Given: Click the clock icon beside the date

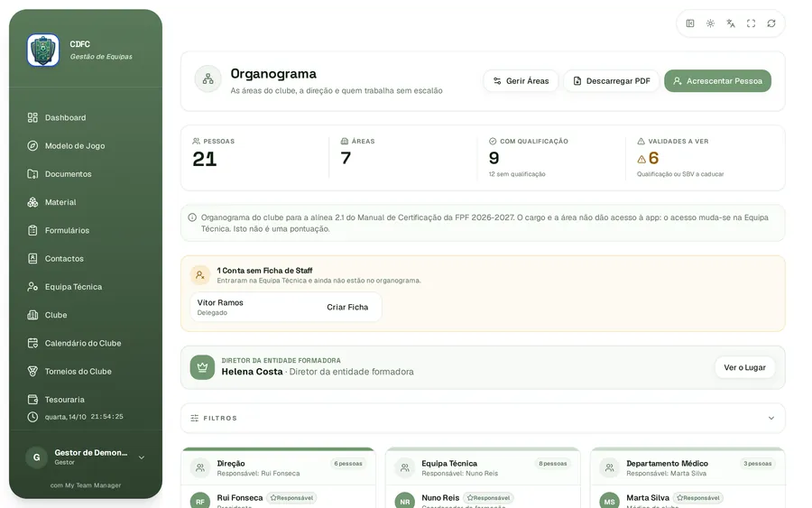Looking at the screenshot, I should pos(32,417).
